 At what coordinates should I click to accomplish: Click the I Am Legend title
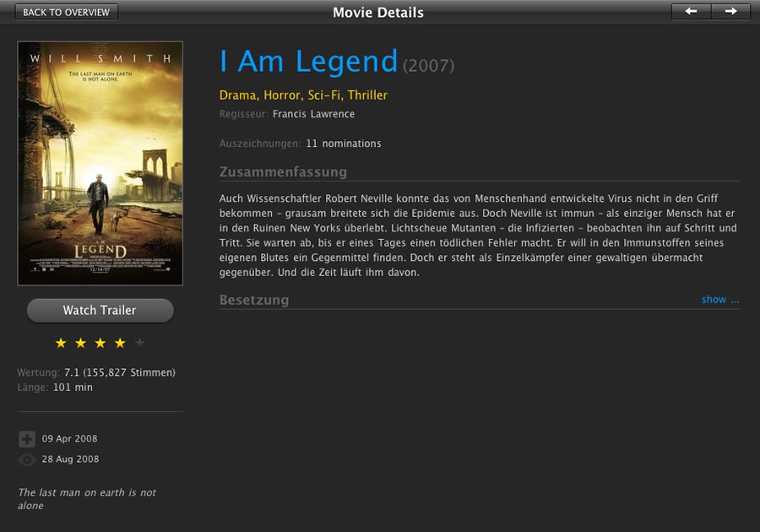point(309,62)
